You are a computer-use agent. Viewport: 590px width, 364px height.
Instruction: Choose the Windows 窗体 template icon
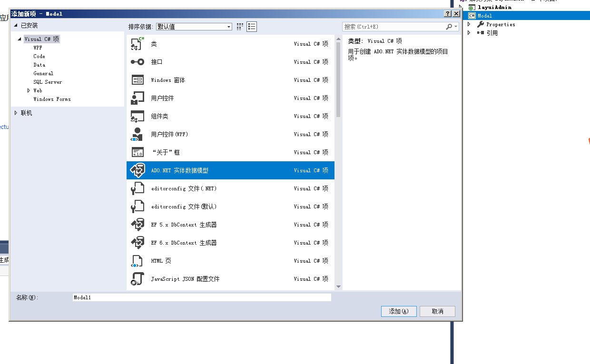click(x=137, y=80)
